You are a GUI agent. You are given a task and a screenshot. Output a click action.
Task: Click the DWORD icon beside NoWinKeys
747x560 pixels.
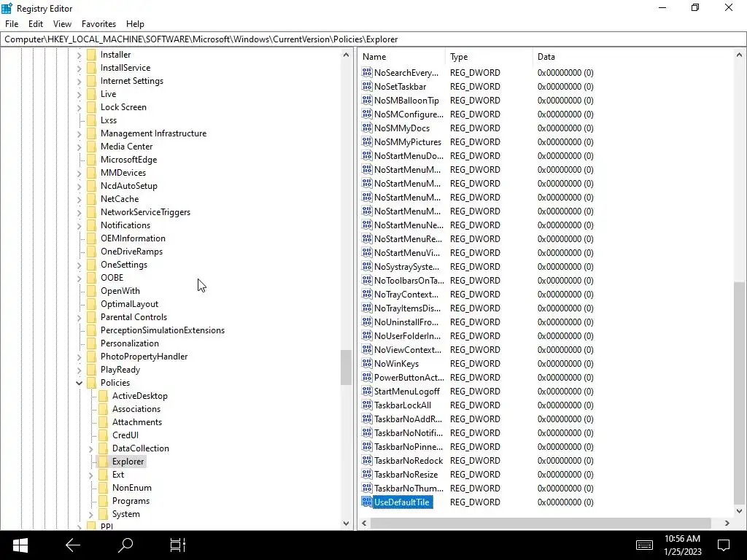pyautogui.click(x=367, y=363)
